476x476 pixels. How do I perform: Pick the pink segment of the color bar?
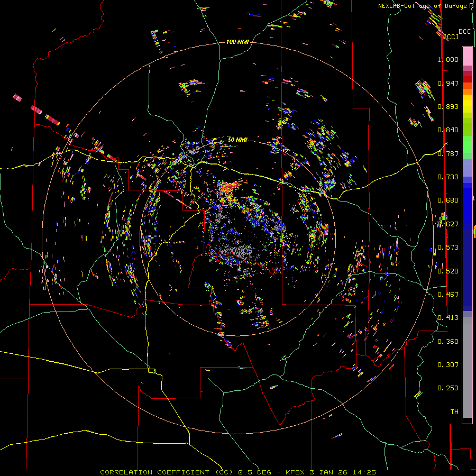tap(467, 57)
